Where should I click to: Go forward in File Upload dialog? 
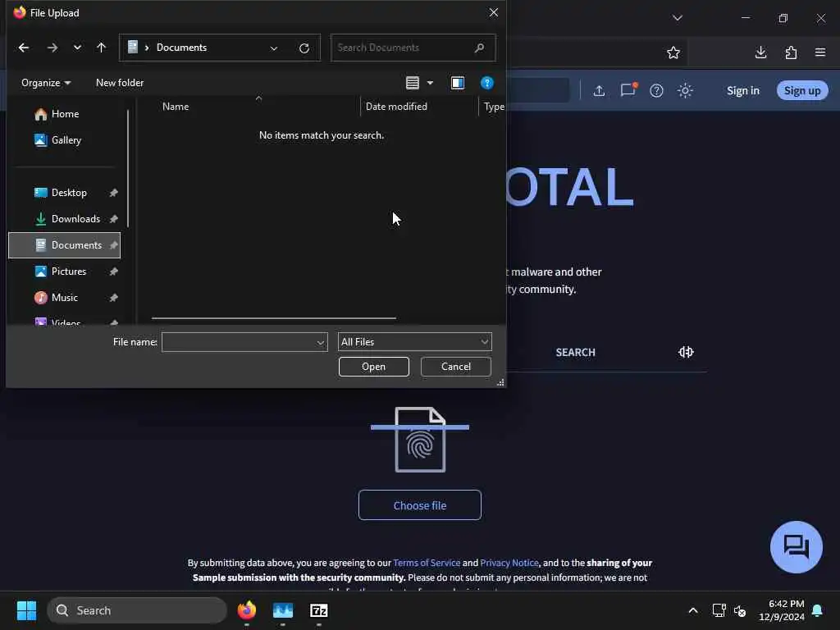pos(52,48)
